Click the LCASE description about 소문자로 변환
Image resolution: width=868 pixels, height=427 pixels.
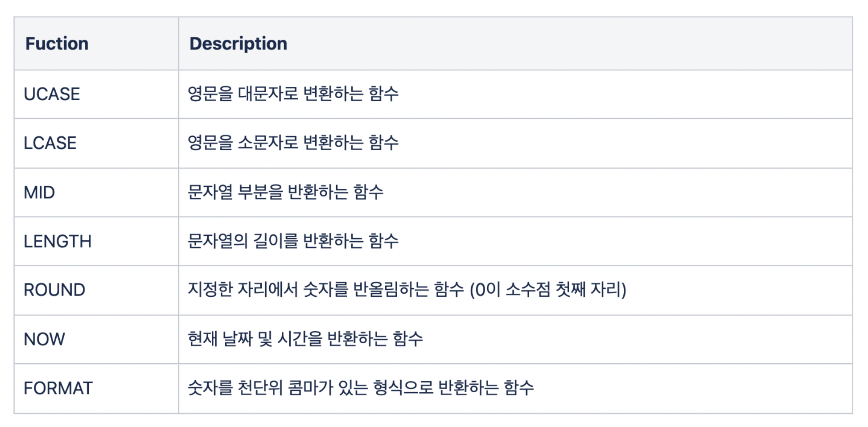pyautogui.click(x=293, y=143)
